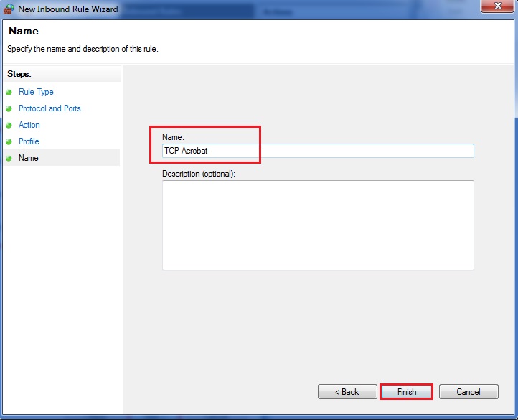Click the green bullet beside Profile
This screenshot has height=420, width=518.
[9, 142]
